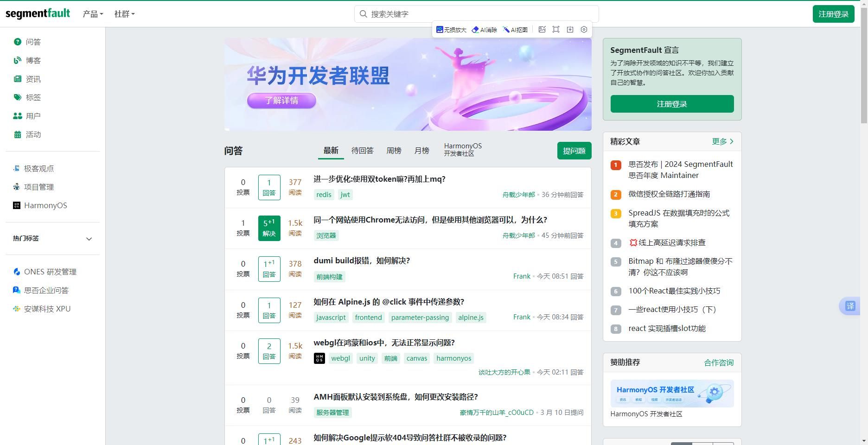Open the 产品 dropdown menu
The image size is (868, 445).
93,14
